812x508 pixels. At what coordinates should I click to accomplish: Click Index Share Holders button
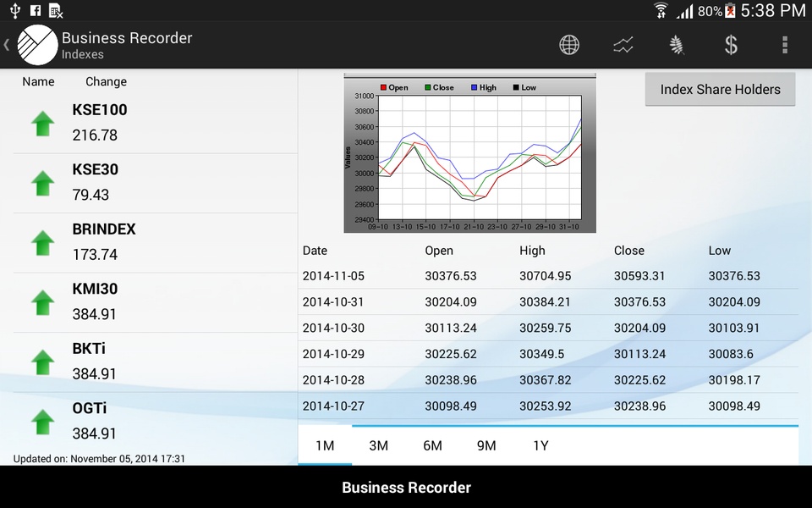click(x=720, y=89)
